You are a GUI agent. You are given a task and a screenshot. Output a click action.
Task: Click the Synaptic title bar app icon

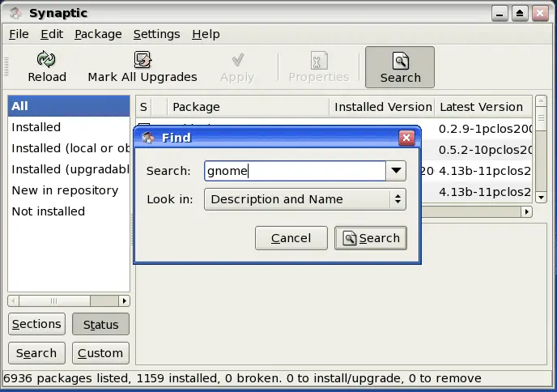point(16,14)
